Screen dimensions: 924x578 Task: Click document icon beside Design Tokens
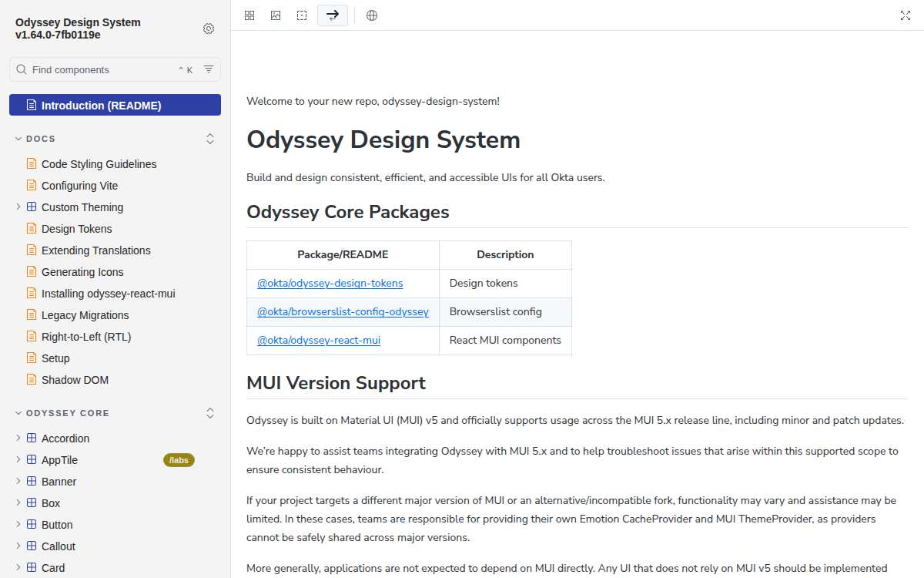coord(32,229)
